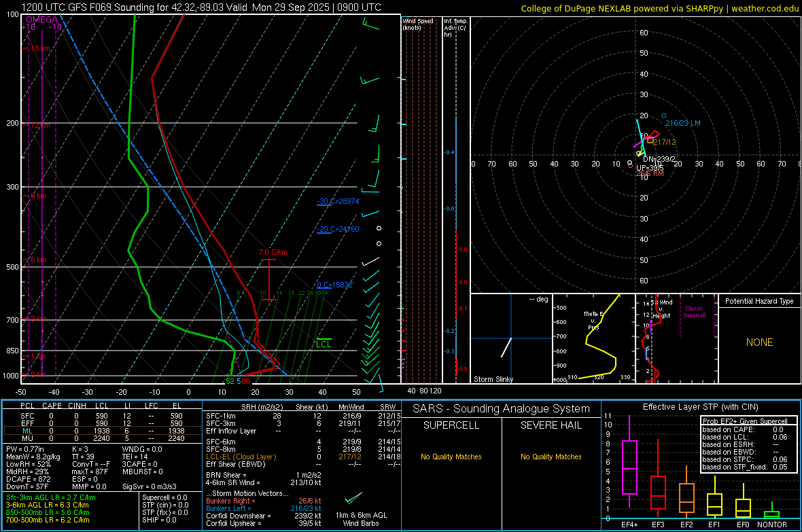
Task: Click the DCAPE = 872 value
Action: pyautogui.click(x=29, y=479)
